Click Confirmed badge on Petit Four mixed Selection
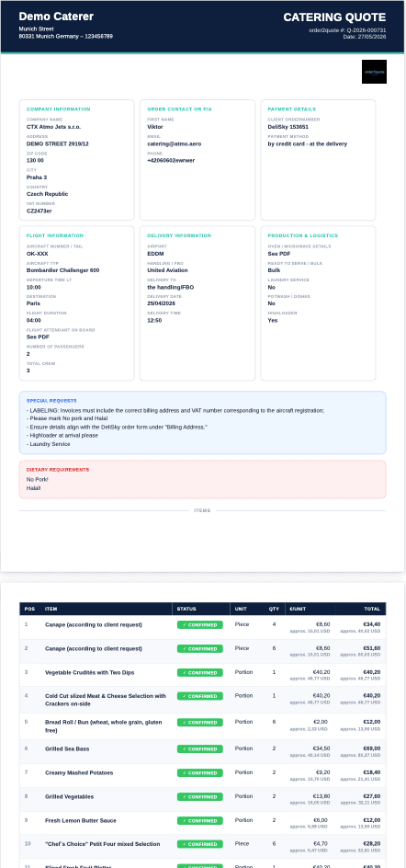This screenshot has width=406, height=868. 199,844
